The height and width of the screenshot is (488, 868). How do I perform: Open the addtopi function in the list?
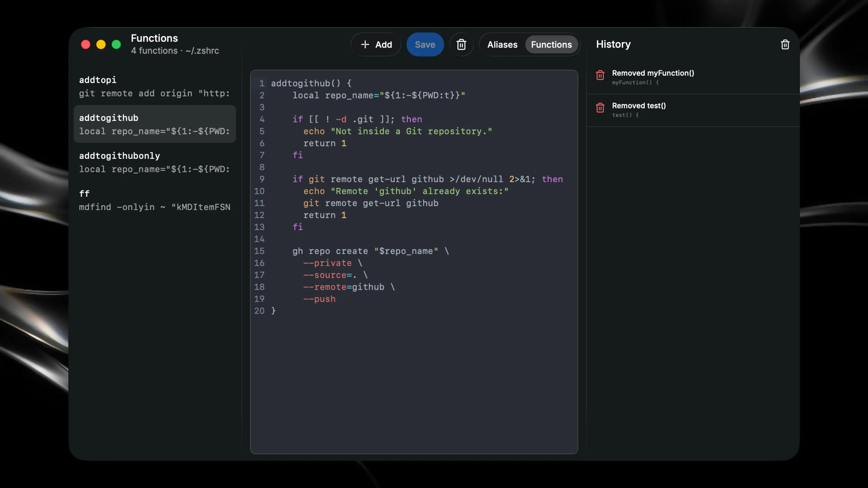155,86
